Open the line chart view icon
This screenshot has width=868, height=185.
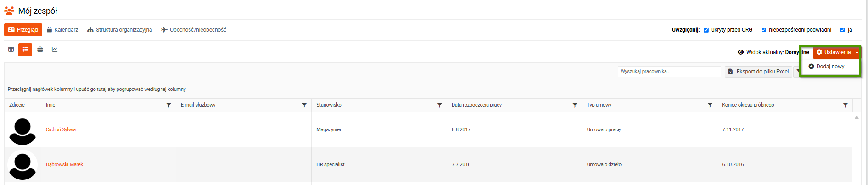click(55, 50)
